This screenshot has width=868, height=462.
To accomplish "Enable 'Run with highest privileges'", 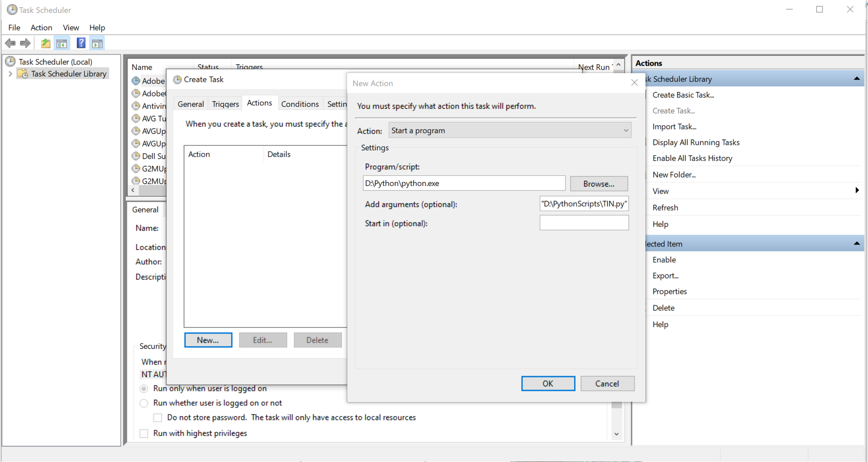I will [144, 433].
